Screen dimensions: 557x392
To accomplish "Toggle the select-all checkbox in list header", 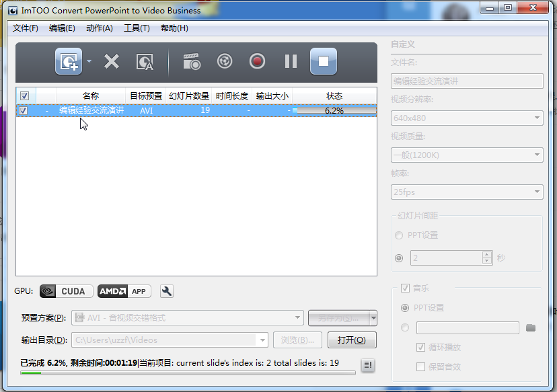I will point(24,96).
